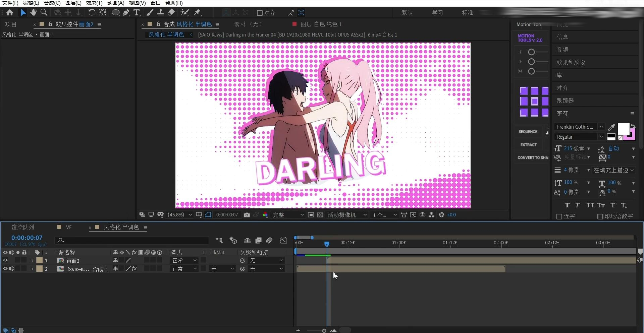Click the first Motion Tools easing slider
Screen dimensions: 644x333
(x=531, y=52)
